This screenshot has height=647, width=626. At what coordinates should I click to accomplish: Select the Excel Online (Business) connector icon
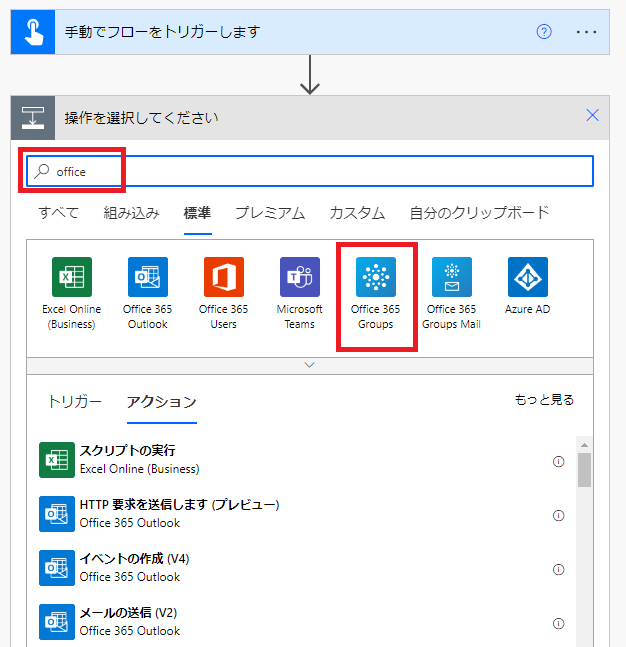click(71, 277)
